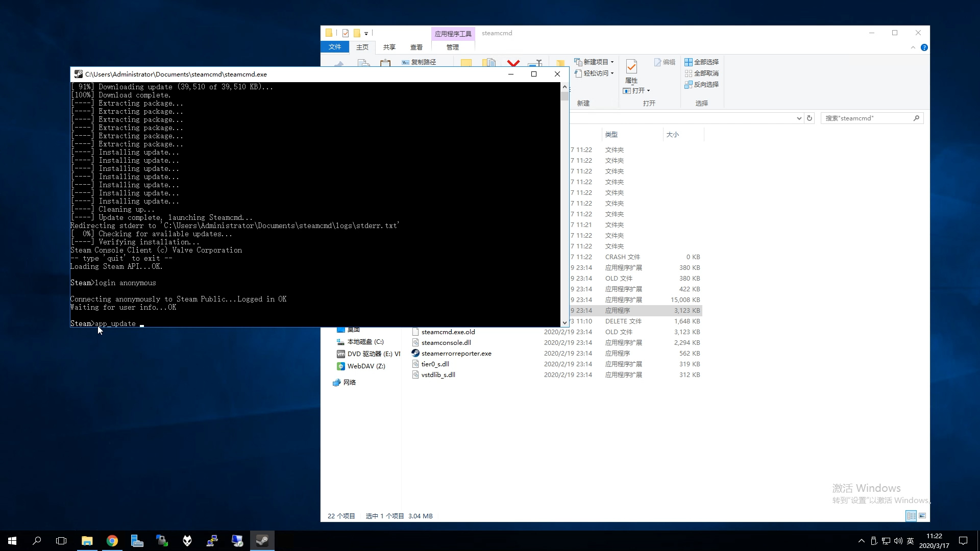Click the steamcmd search input field

[867, 118]
